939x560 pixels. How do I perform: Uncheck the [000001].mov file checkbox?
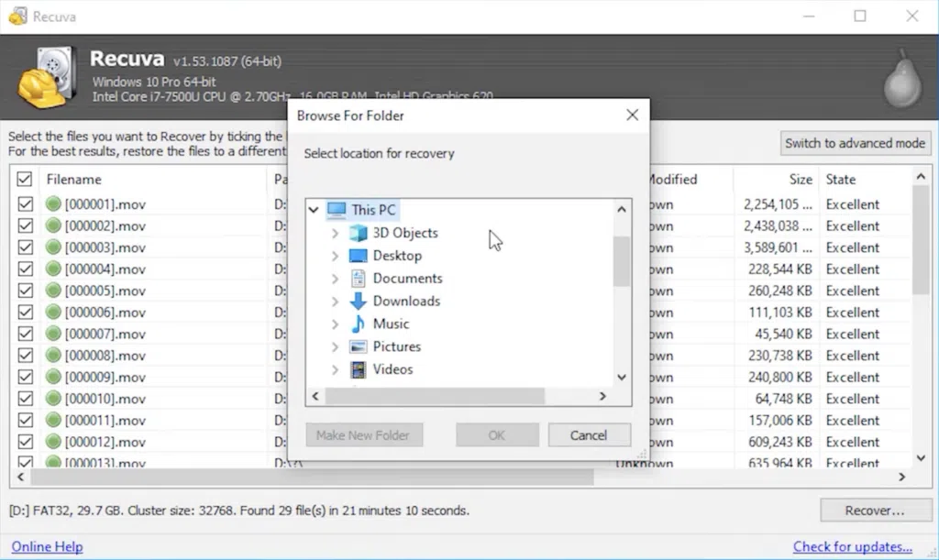25,204
